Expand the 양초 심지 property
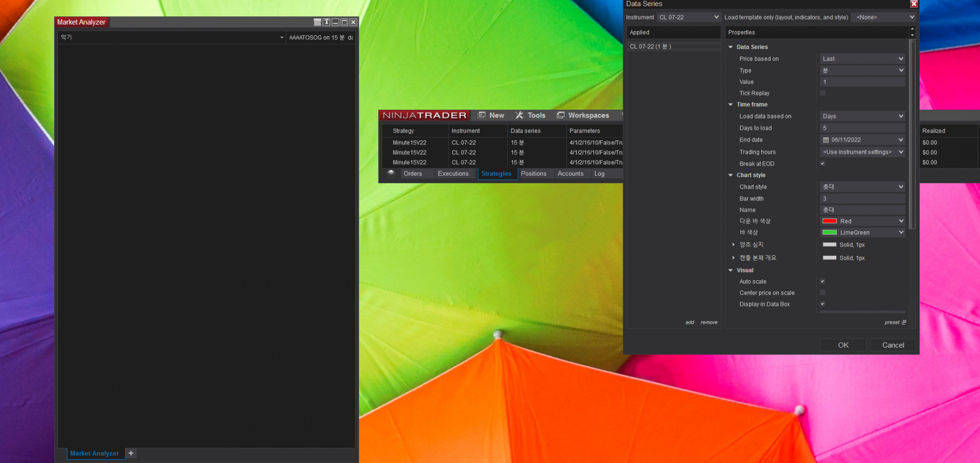 (x=733, y=245)
